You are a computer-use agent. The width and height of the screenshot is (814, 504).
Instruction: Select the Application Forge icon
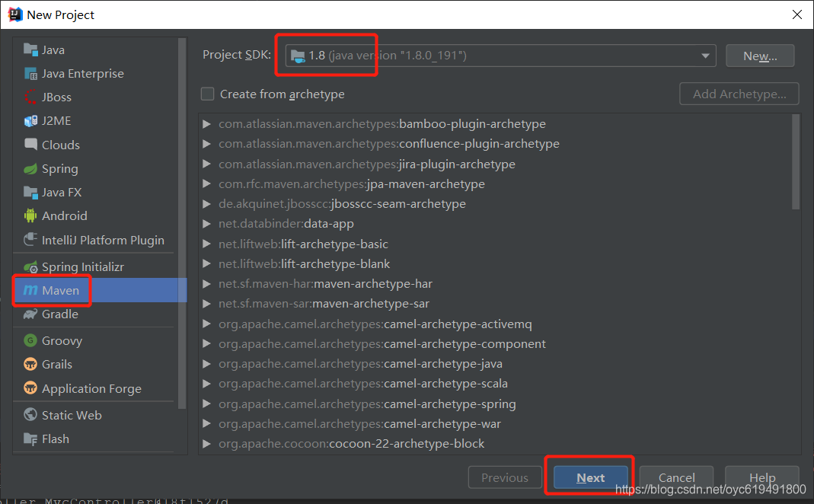pos(30,388)
